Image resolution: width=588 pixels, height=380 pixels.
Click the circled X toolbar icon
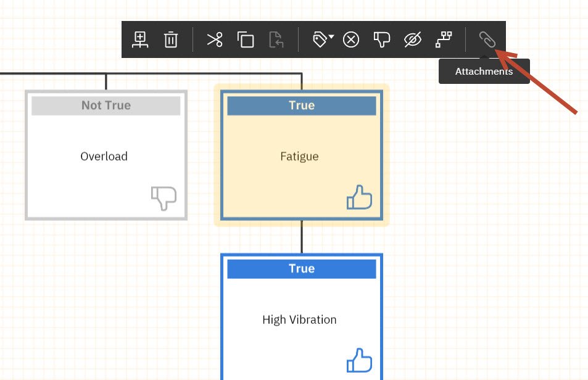coord(351,39)
